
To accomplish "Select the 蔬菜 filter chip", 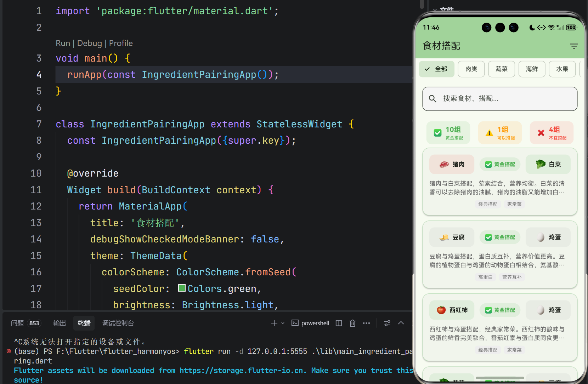I will (502, 69).
